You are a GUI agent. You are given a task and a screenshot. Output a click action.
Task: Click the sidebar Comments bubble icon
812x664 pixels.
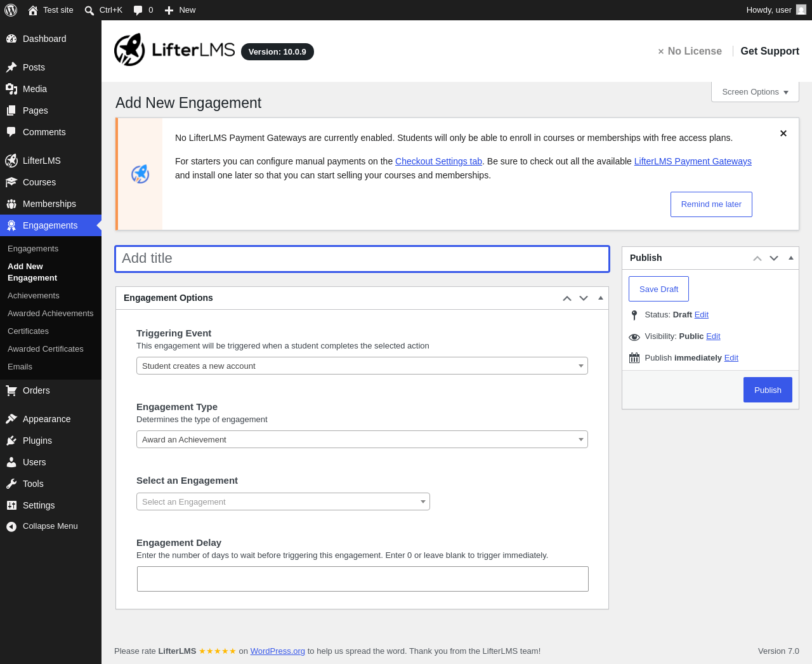(11, 132)
